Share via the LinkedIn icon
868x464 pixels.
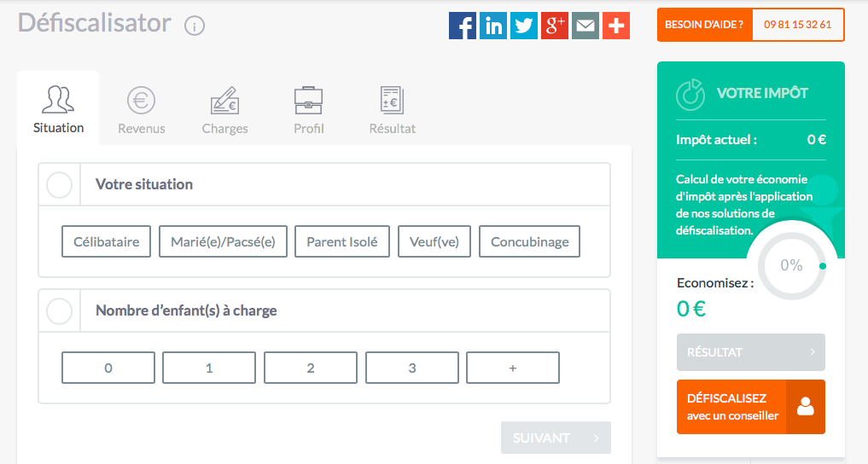point(492,26)
